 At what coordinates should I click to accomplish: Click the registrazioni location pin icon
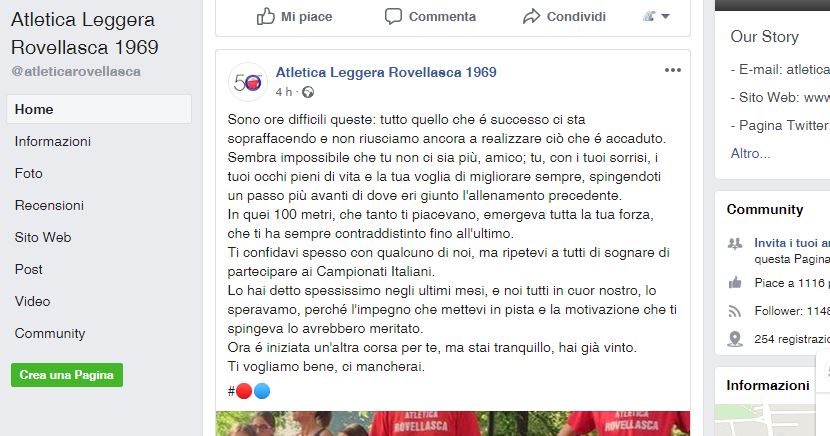(735, 339)
